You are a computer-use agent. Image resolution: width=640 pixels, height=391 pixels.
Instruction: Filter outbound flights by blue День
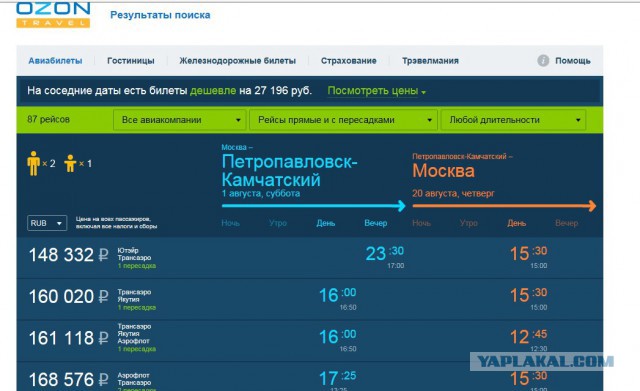click(326, 223)
